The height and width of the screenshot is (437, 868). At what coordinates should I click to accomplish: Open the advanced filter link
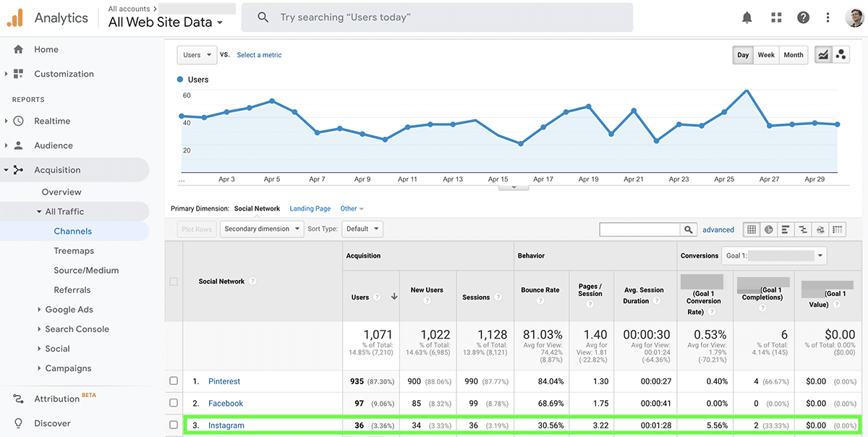[718, 229]
